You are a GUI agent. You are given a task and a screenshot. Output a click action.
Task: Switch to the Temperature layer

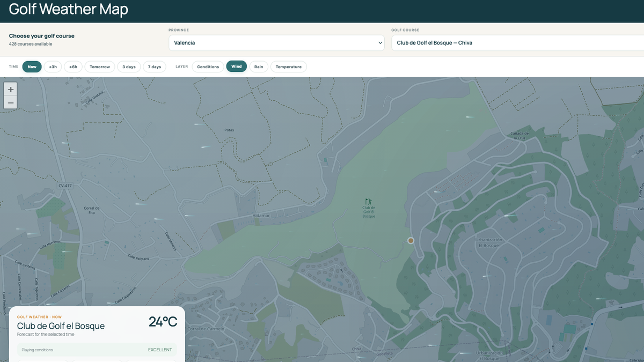(289, 67)
